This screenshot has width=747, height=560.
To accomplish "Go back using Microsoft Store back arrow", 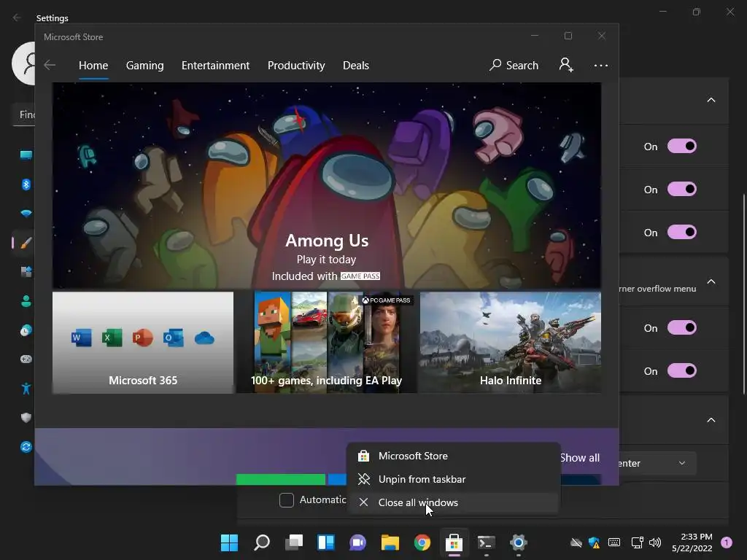I will tap(50, 65).
